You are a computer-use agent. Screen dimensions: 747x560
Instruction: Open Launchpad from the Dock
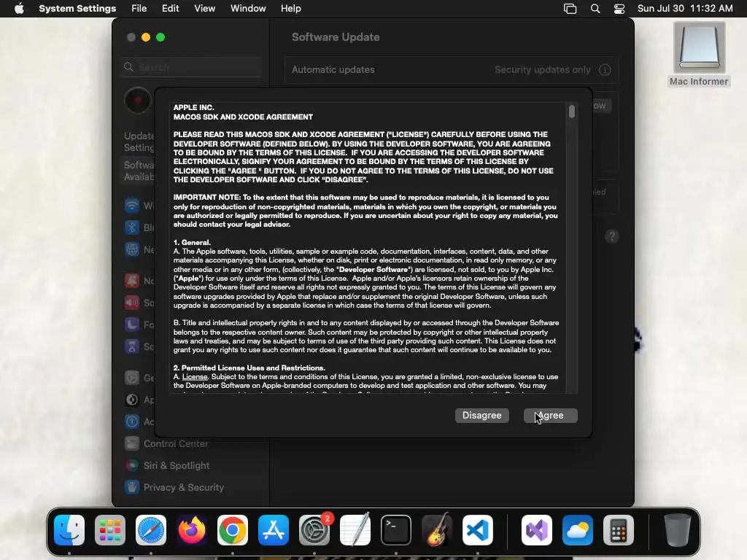[110, 530]
